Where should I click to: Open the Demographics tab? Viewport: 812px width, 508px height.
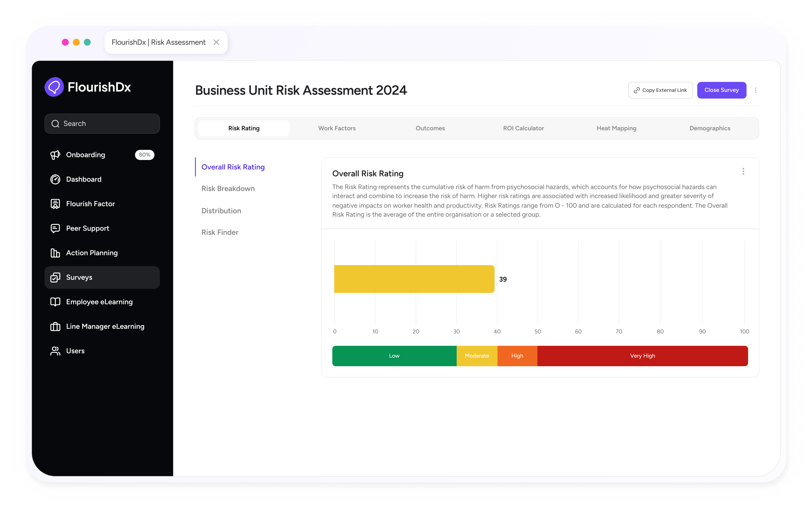[x=709, y=128]
